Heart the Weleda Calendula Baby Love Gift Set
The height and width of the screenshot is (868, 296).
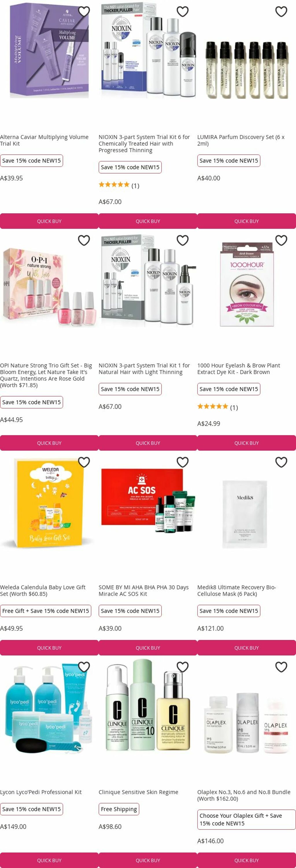pyautogui.click(x=84, y=462)
